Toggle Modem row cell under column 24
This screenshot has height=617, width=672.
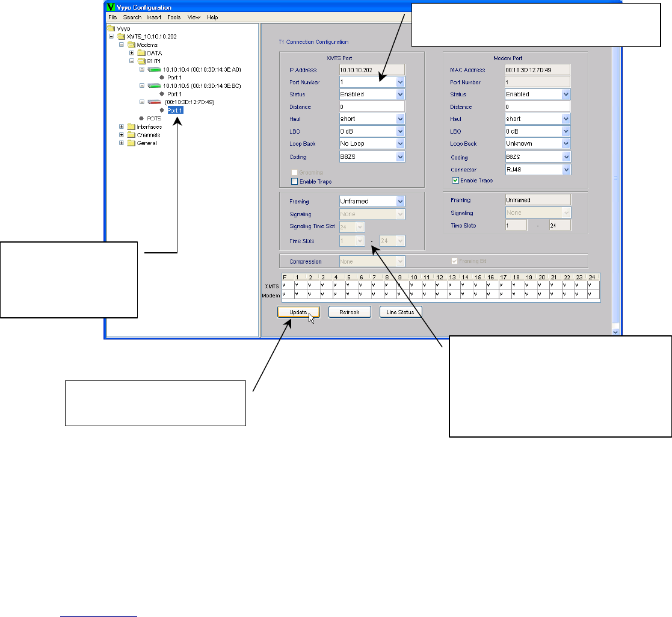(593, 294)
